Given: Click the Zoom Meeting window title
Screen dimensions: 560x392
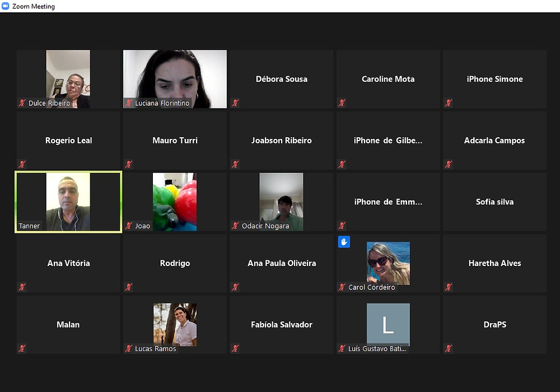Looking at the screenshot, I should coord(34,6).
